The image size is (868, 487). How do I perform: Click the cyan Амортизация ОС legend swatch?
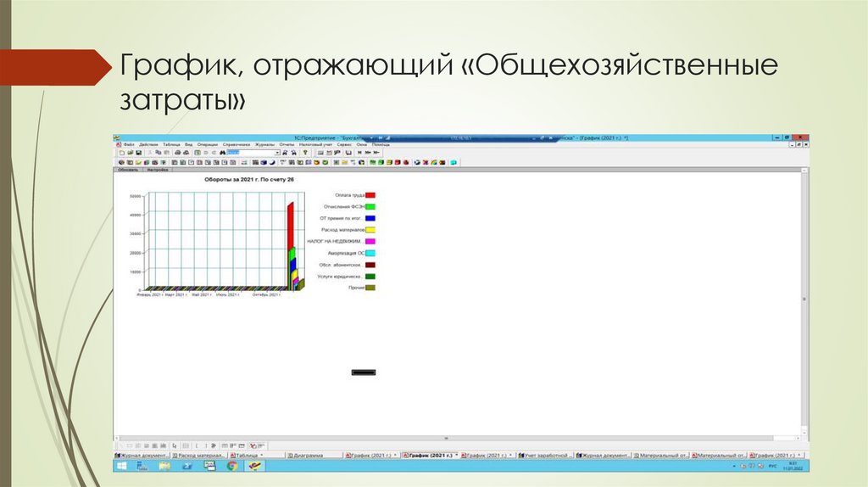pyautogui.click(x=370, y=253)
